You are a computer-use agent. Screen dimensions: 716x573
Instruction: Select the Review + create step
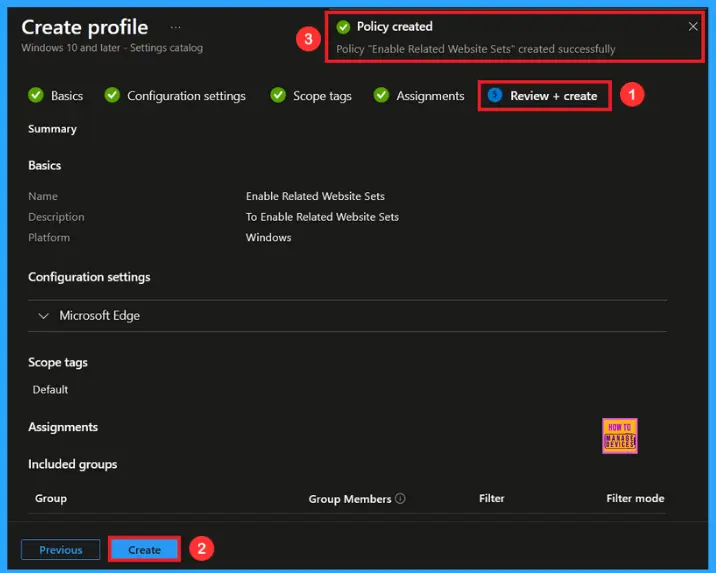click(553, 96)
